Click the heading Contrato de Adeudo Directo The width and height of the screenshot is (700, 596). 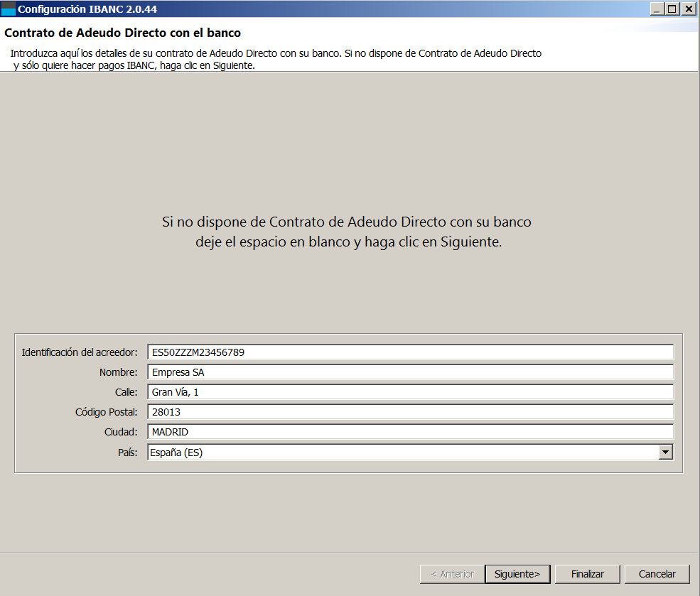[x=123, y=33]
